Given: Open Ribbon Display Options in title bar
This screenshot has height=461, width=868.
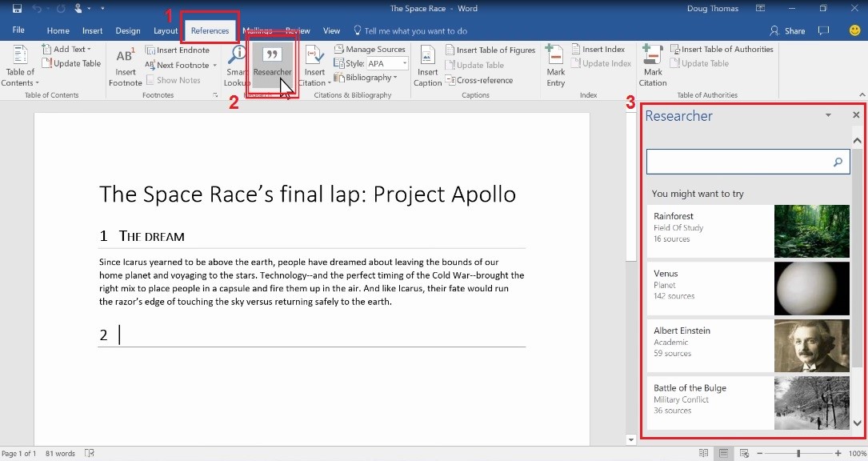Looking at the screenshot, I should (761, 8).
